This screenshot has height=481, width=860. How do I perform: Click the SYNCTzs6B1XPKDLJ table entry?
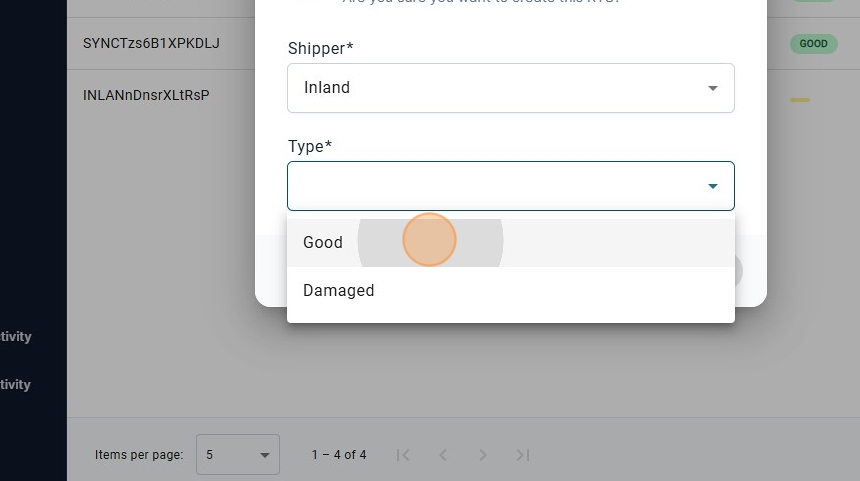(151, 44)
